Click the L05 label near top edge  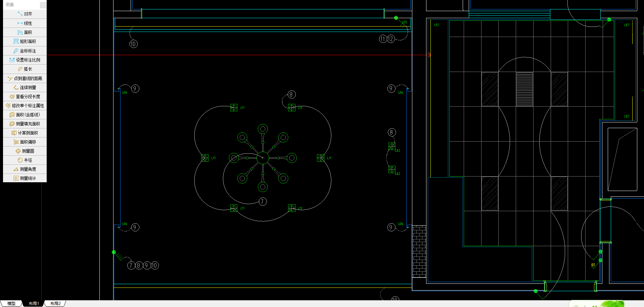(x=404, y=23)
